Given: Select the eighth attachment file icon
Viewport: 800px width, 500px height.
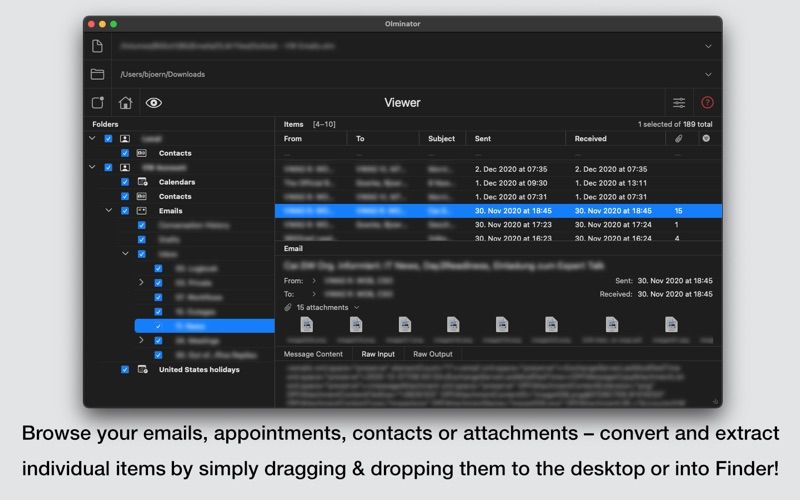Looking at the screenshot, I should [x=671, y=324].
